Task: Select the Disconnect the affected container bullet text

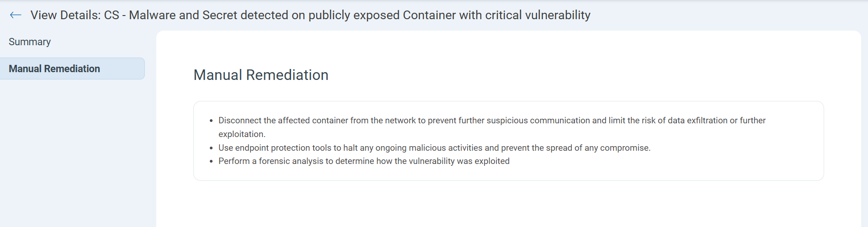Action: point(492,127)
